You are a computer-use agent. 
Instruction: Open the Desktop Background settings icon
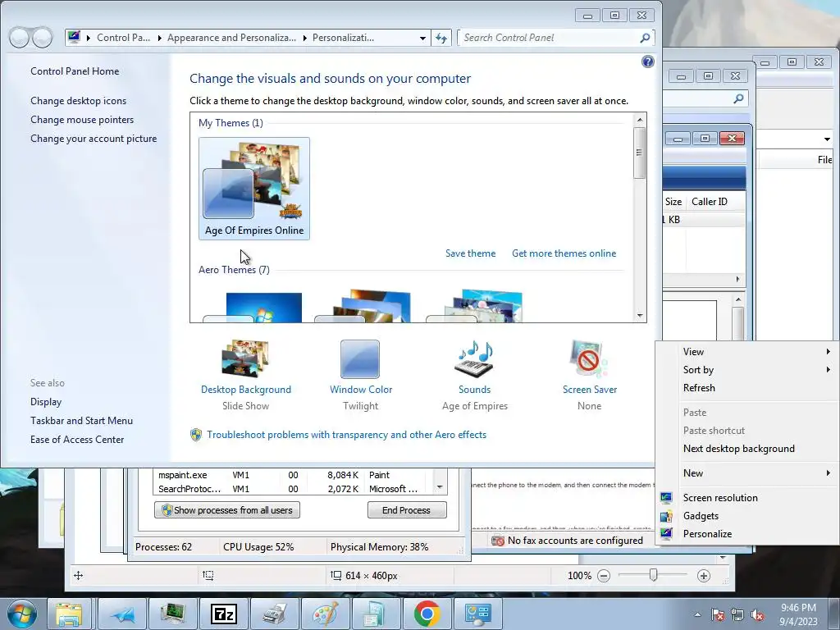245,359
